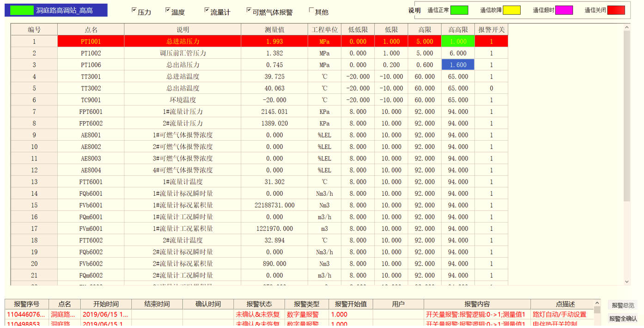Uncheck the 可燃气体报警 checkbox
This screenshot has width=644, height=328.
coord(249,10)
